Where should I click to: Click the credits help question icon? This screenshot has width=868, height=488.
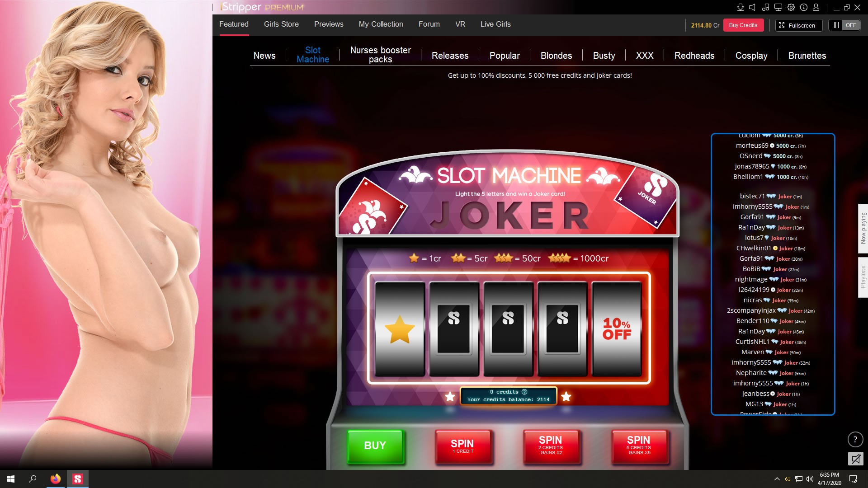click(524, 392)
